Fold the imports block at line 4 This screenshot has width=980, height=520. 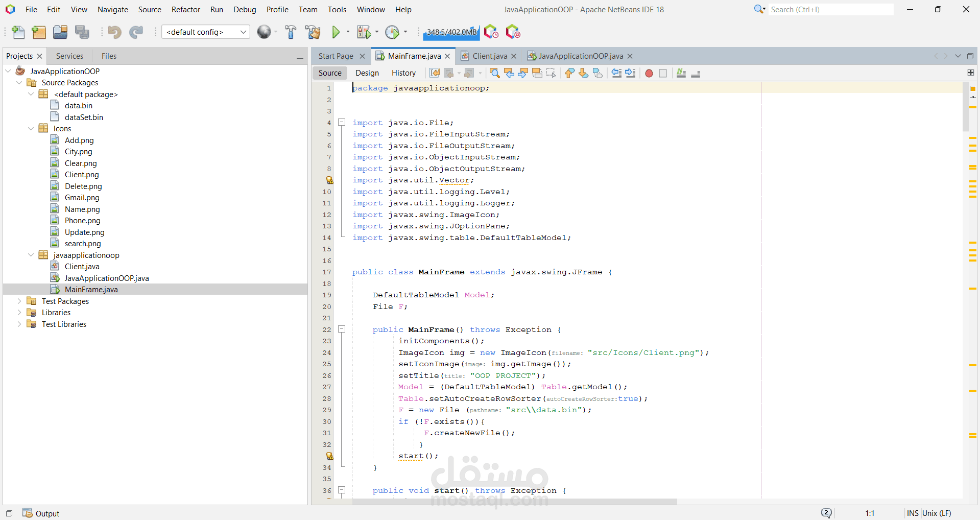pyautogui.click(x=342, y=123)
